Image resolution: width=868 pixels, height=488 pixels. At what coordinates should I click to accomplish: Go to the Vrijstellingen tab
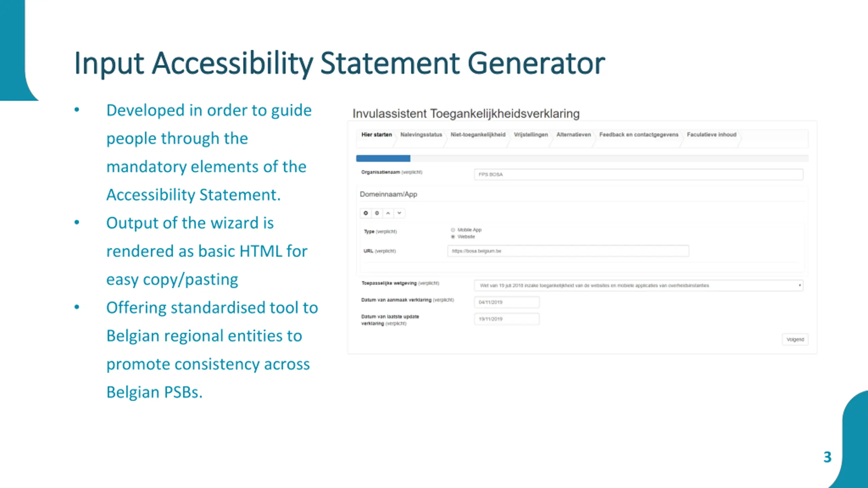click(x=531, y=135)
